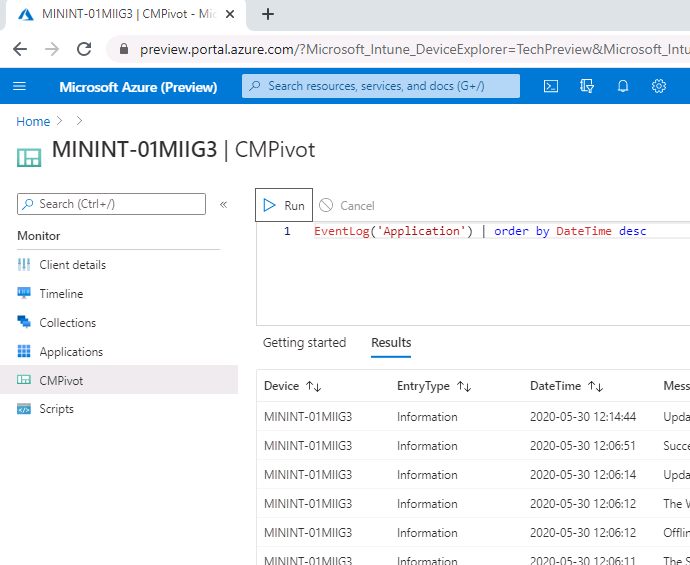Viewport: 690px width, 565px height.
Task: Go back in the browser
Action: point(20,49)
